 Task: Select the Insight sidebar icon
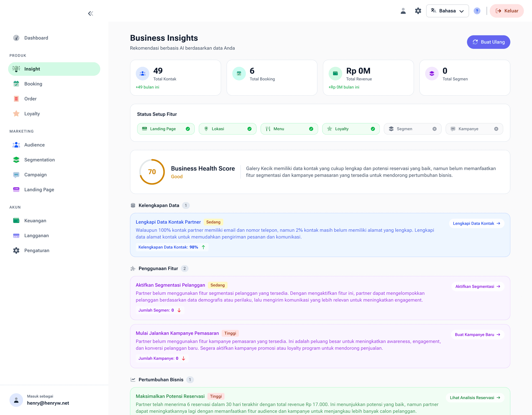pyautogui.click(x=16, y=69)
